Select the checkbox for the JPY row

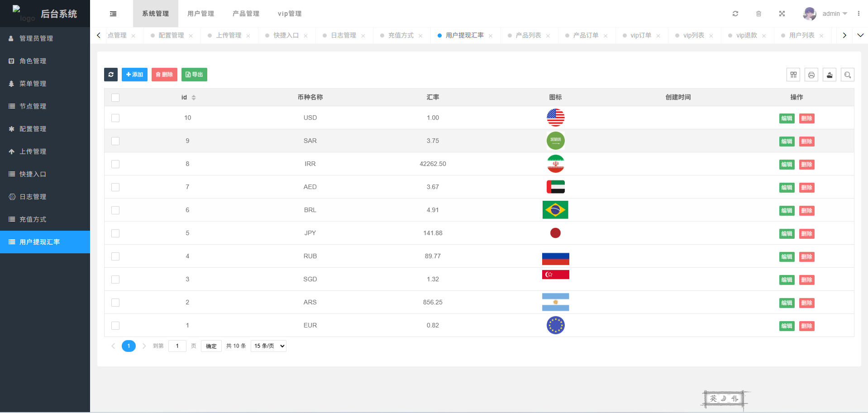click(x=115, y=233)
